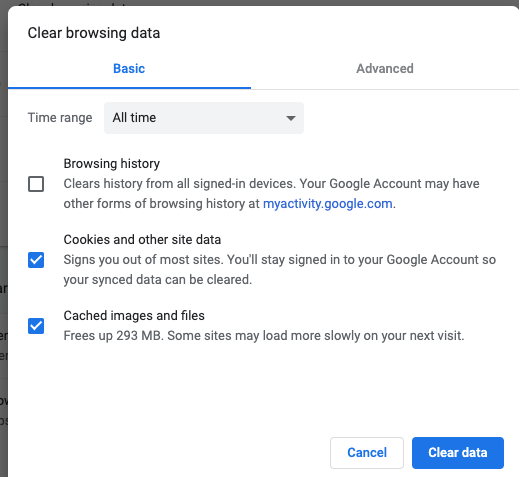The image size is (519, 477).
Task: Click the Time range label
Action: tap(60, 118)
